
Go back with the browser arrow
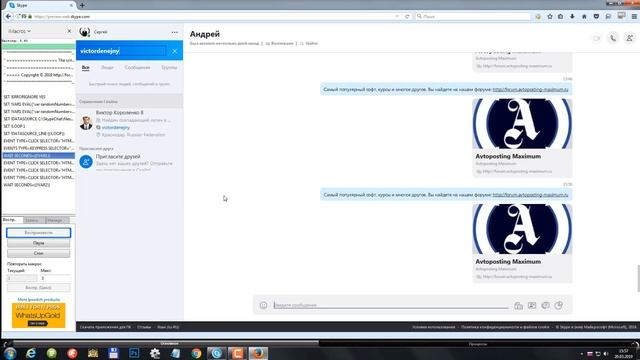pos(8,16)
